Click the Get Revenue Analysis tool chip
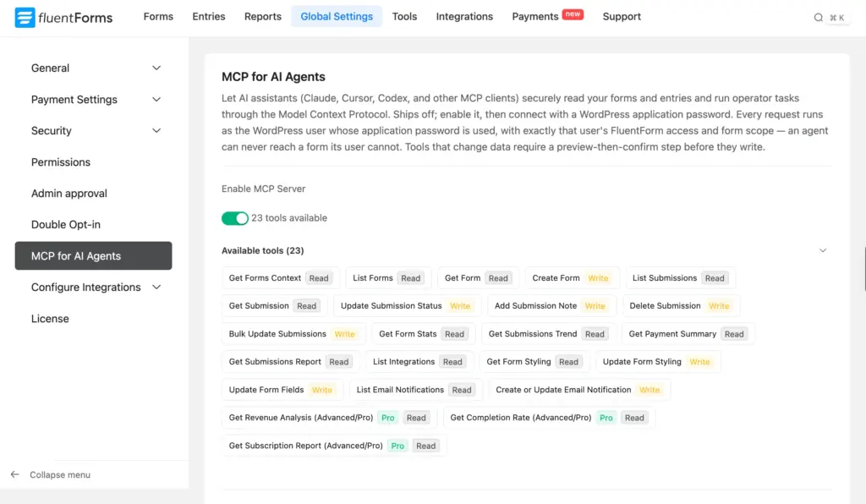The height and width of the screenshot is (504, 866). [x=329, y=418]
